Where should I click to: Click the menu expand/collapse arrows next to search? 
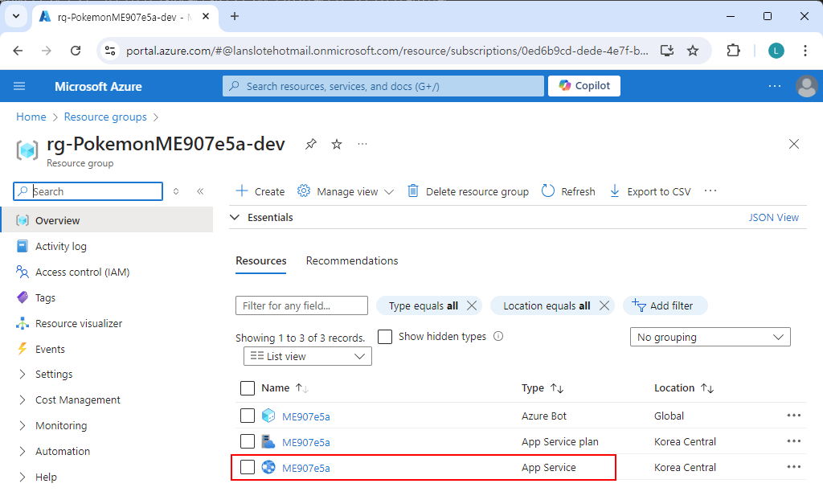point(176,191)
